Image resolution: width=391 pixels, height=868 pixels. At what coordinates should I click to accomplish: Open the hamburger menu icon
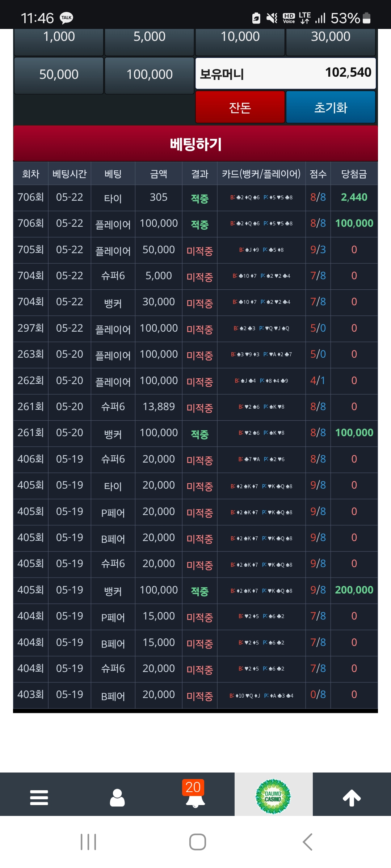(39, 797)
